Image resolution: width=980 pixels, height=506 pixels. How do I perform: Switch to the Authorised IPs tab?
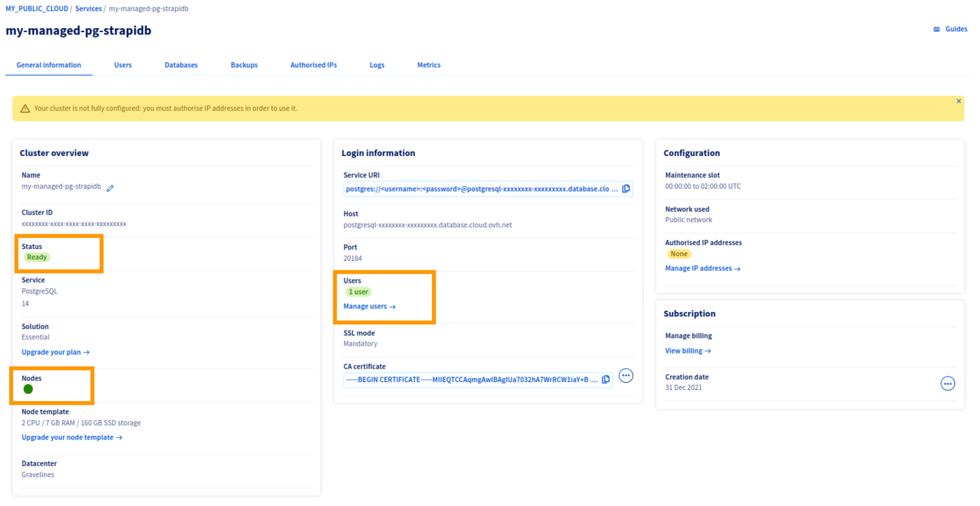[x=314, y=64]
